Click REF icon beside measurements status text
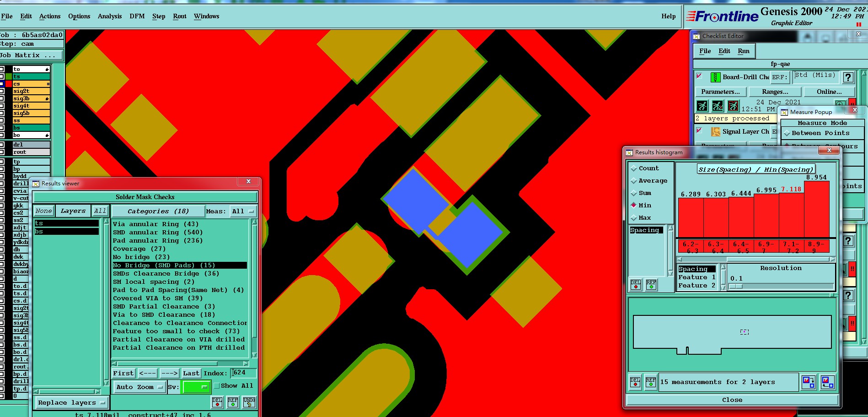The height and width of the screenshot is (417, 868). 651,382
